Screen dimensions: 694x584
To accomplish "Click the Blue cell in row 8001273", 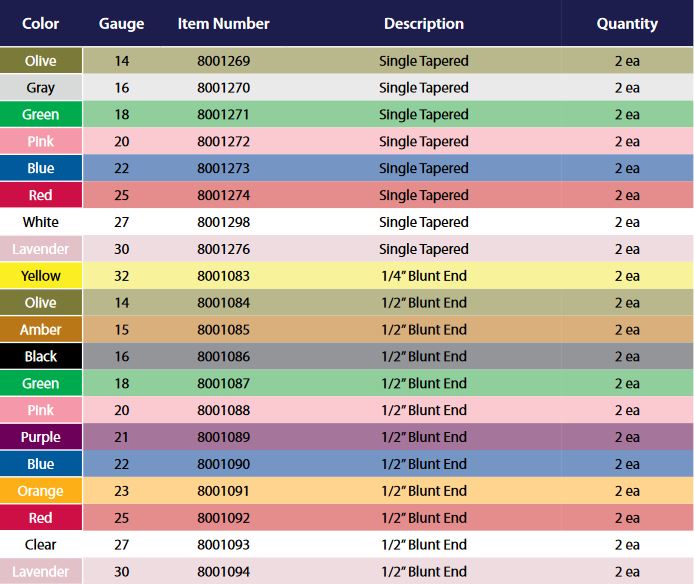I will [41, 168].
